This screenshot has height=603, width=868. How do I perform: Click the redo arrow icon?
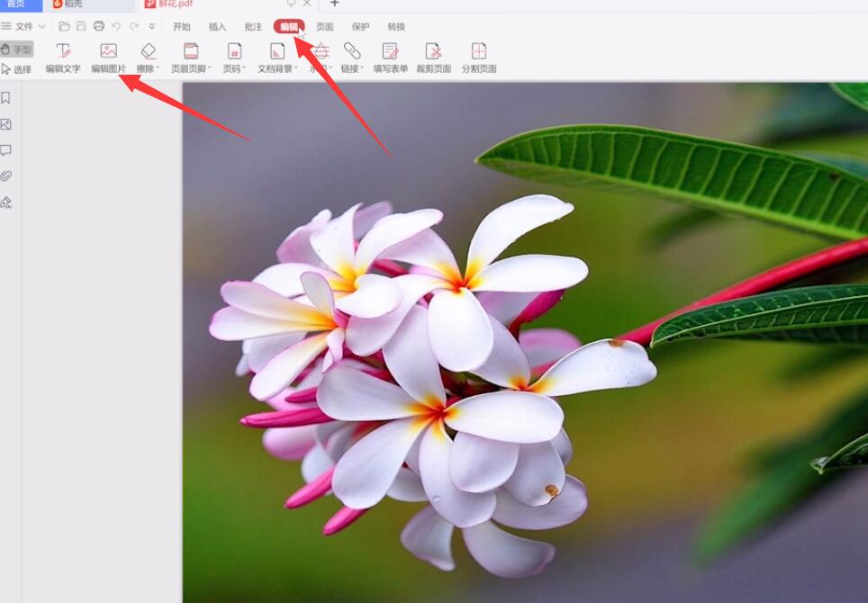134,27
